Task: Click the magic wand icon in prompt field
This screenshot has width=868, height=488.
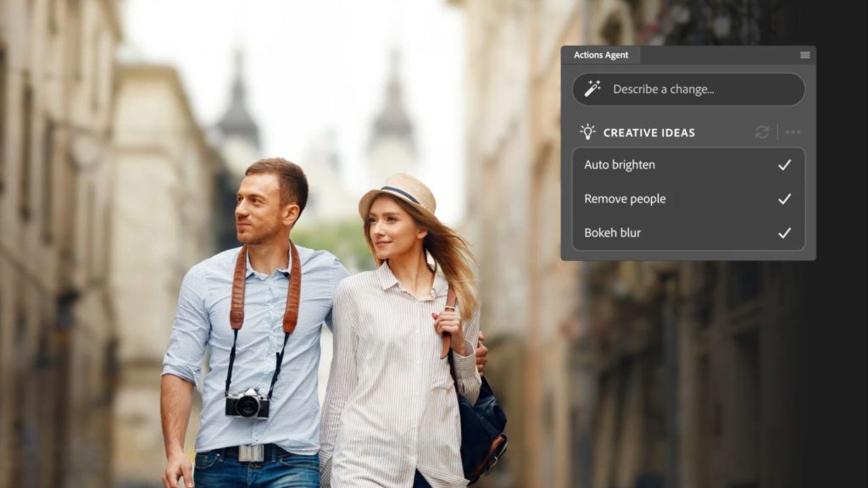Action: coord(593,89)
